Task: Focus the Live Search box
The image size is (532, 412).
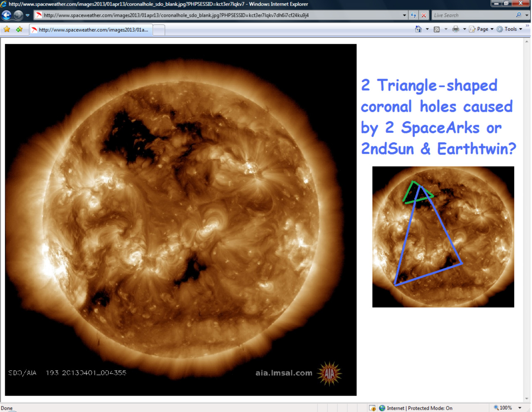Action: pyautogui.click(x=473, y=15)
